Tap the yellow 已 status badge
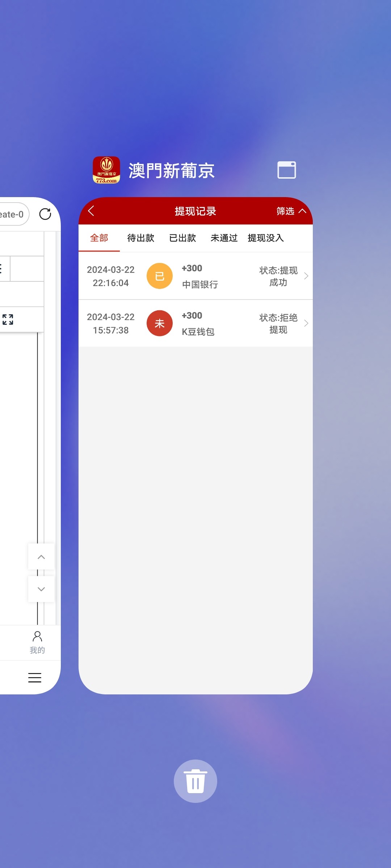Screen dimensions: 391x868 [x=159, y=276]
